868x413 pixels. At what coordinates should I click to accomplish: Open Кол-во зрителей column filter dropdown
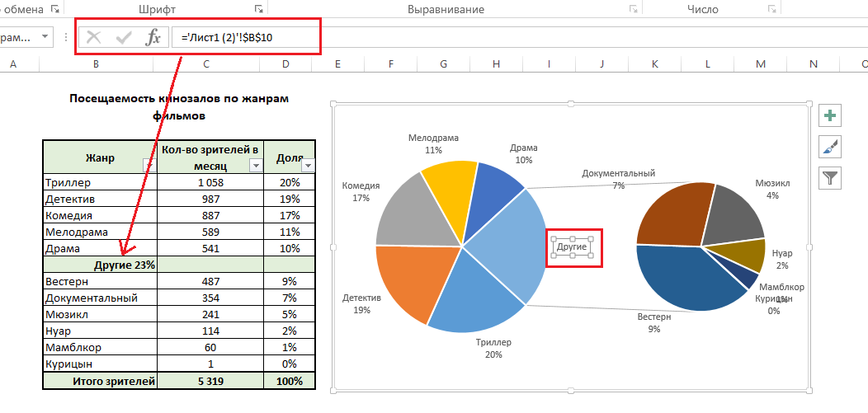pyautogui.click(x=256, y=166)
